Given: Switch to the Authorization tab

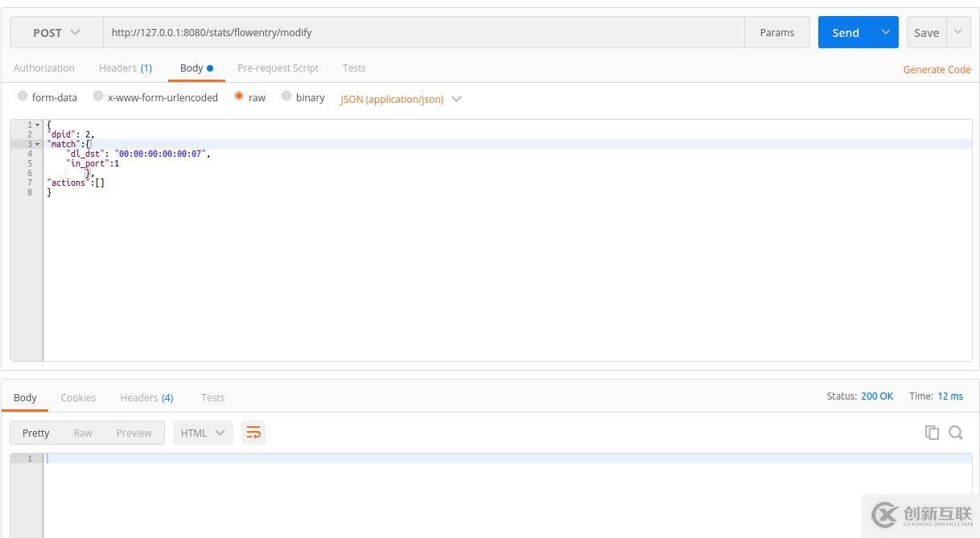Looking at the screenshot, I should [x=44, y=68].
